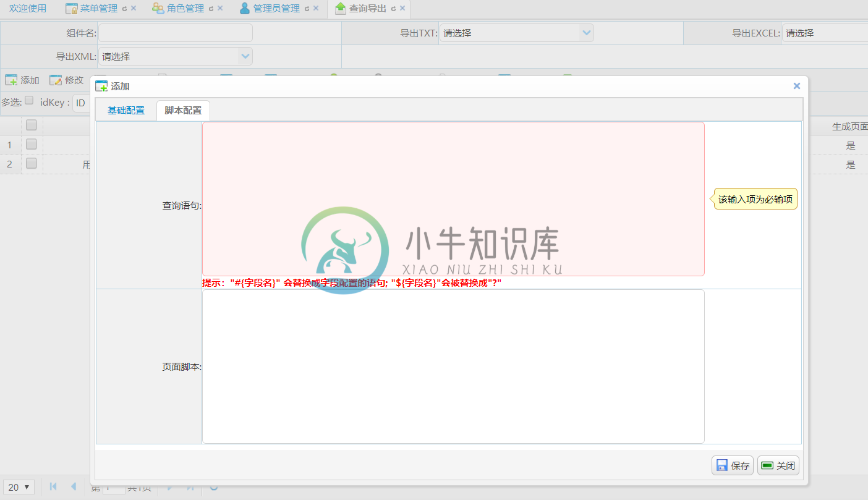Click the 查询导出 tab upload icon
The width and height of the screenshot is (868, 500).
point(341,9)
